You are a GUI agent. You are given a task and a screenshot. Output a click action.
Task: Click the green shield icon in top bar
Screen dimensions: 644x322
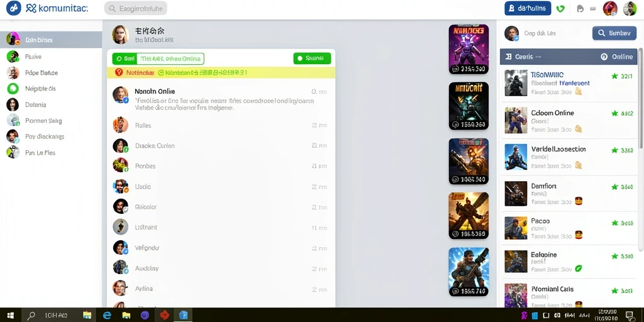tap(560, 9)
